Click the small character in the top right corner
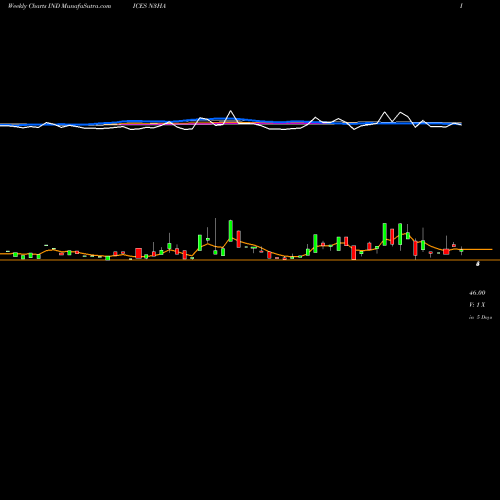The image size is (500, 500). click(x=461, y=6)
